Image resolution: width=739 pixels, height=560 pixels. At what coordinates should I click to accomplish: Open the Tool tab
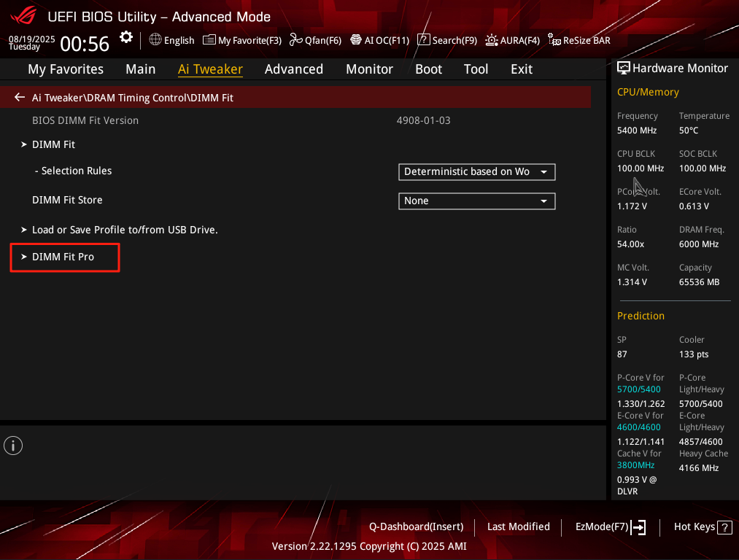[x=476, y=69]
